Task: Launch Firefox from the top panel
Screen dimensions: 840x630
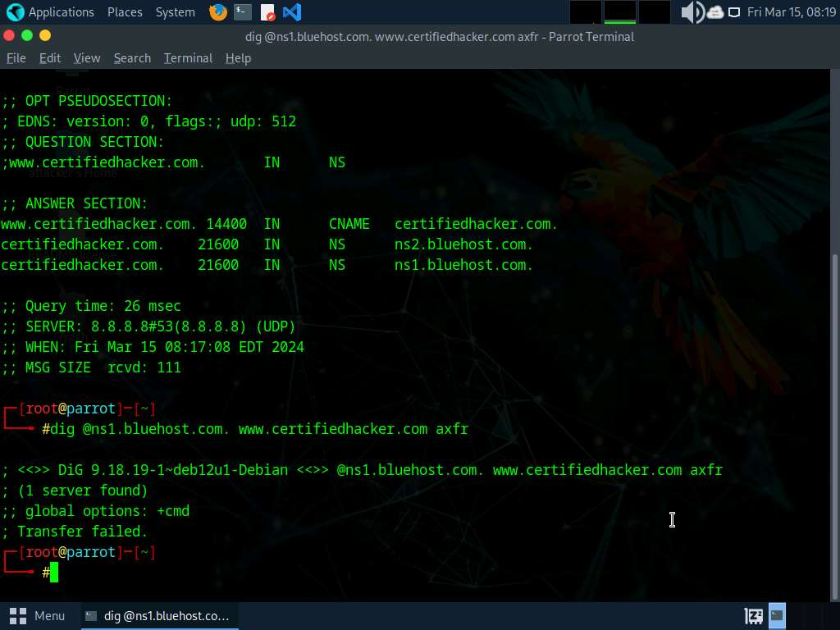Action: point(217,12)
